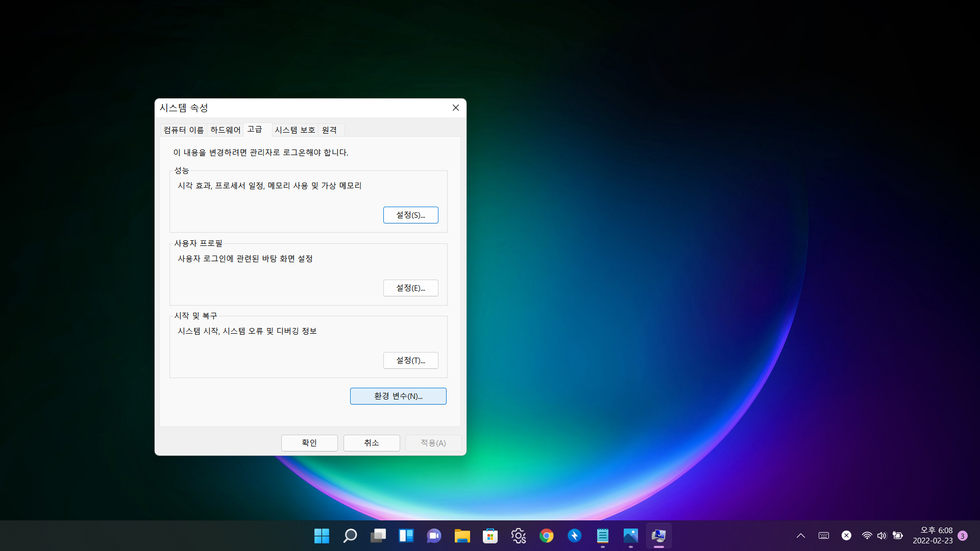Click the Settings gear taskbar icon

[518, 536]
